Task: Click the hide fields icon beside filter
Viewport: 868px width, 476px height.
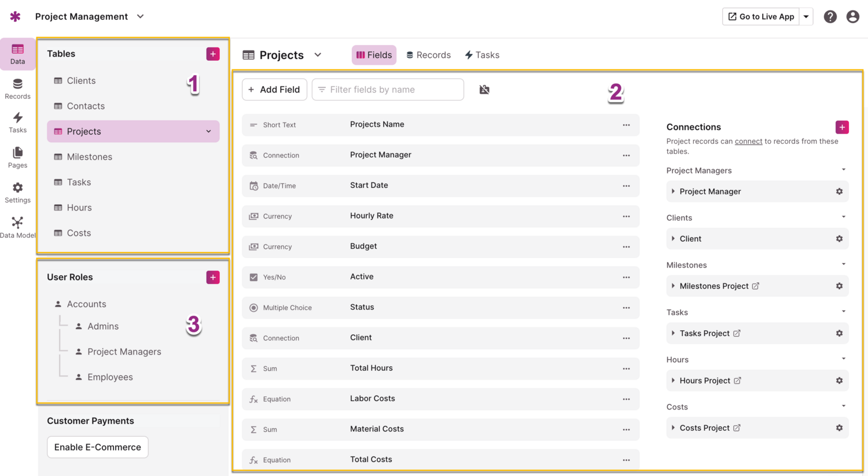Action: (x=484, y=90)
